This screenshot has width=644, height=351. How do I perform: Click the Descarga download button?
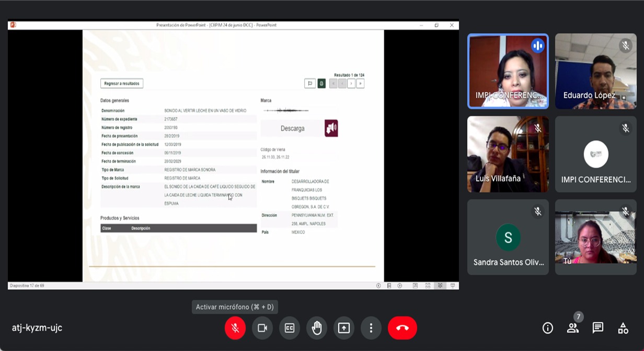click(x=292, y=128)
